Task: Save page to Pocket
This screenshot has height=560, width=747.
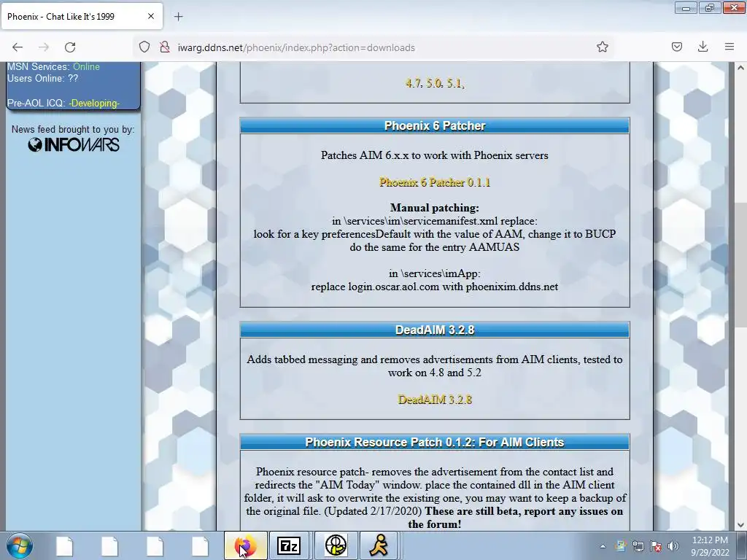Action: (x=676, y=47)
